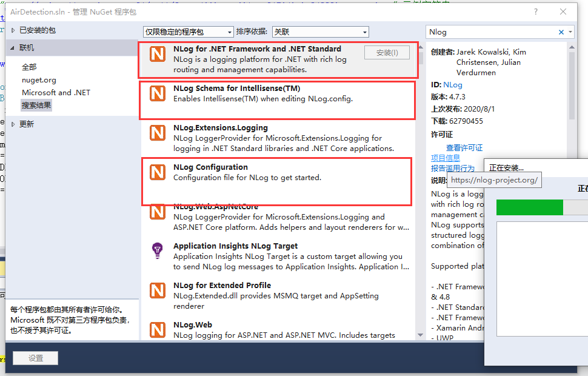Click the NLog.Extensions.Logging package icon

tap(158, 132)
